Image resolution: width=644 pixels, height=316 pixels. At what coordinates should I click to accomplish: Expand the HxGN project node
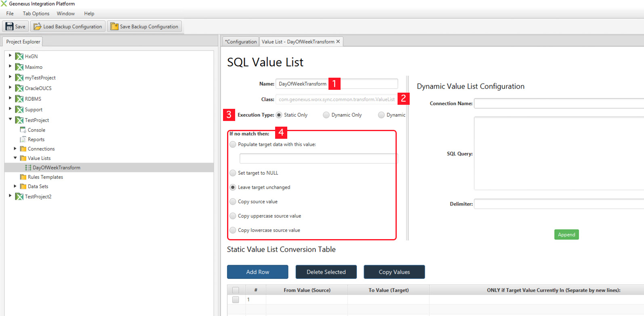click(x=10, y=55)
